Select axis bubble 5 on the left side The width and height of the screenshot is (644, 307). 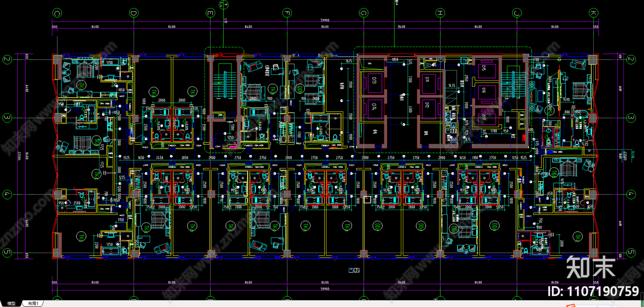pos(7,253)
